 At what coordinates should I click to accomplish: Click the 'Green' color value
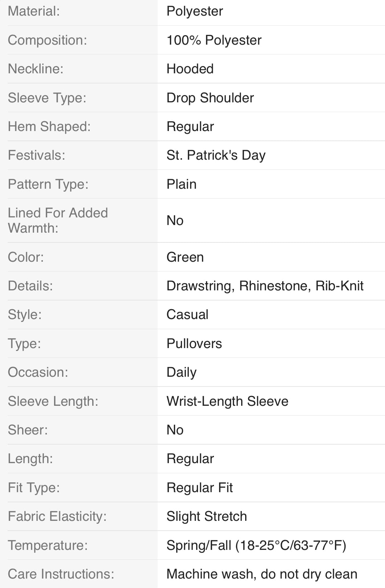pos(185,257)
